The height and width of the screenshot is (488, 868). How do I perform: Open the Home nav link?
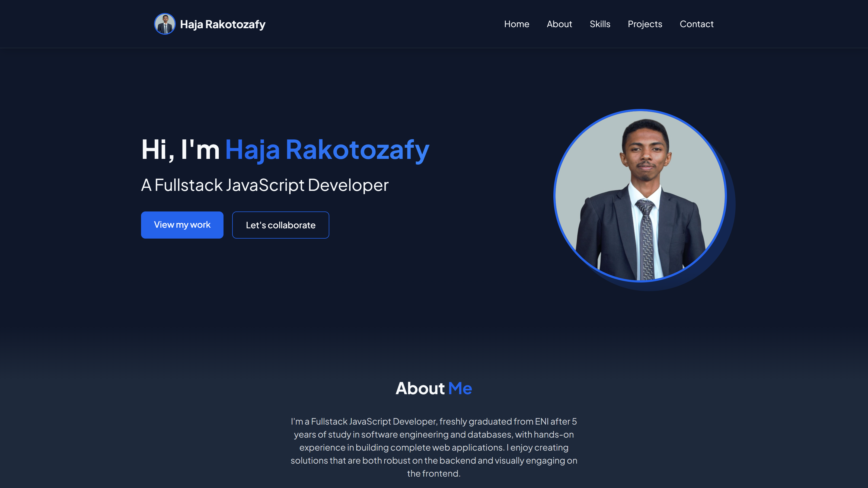coord(516,24)
